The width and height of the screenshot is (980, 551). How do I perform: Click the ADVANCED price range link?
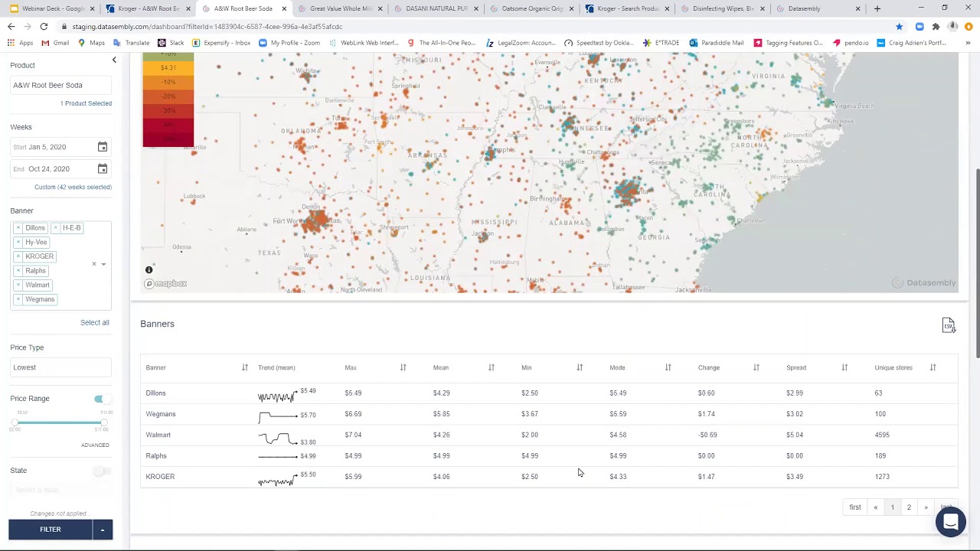(x=95, y=445)
